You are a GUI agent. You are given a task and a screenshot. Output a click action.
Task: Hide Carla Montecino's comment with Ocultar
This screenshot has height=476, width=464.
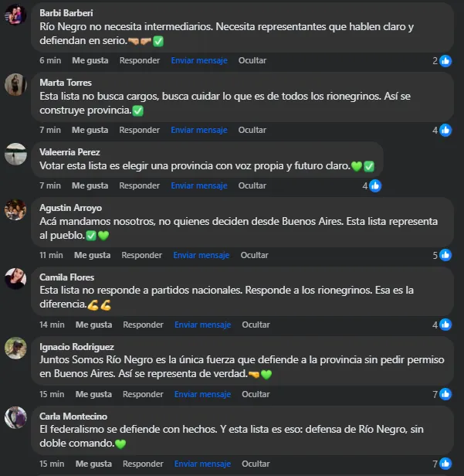256,464
